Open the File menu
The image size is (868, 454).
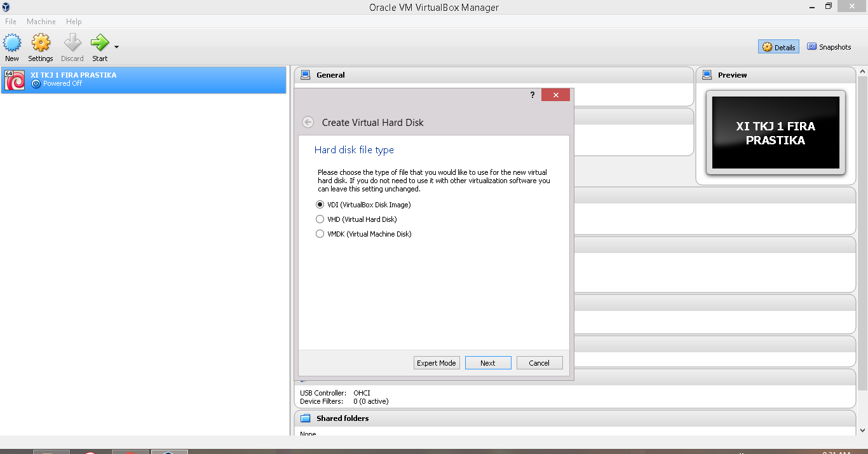tap(11, 22)
